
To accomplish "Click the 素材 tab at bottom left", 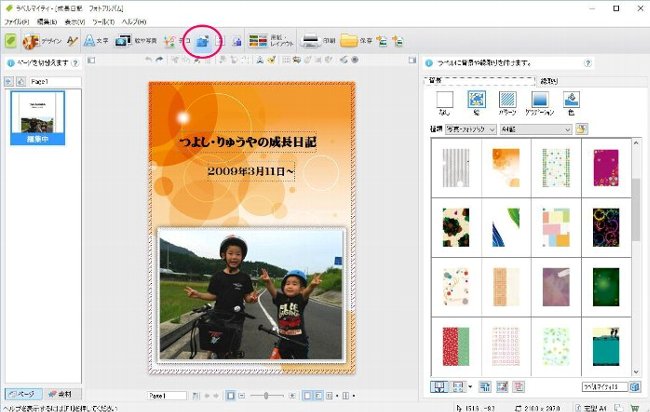I will point(62,394).
